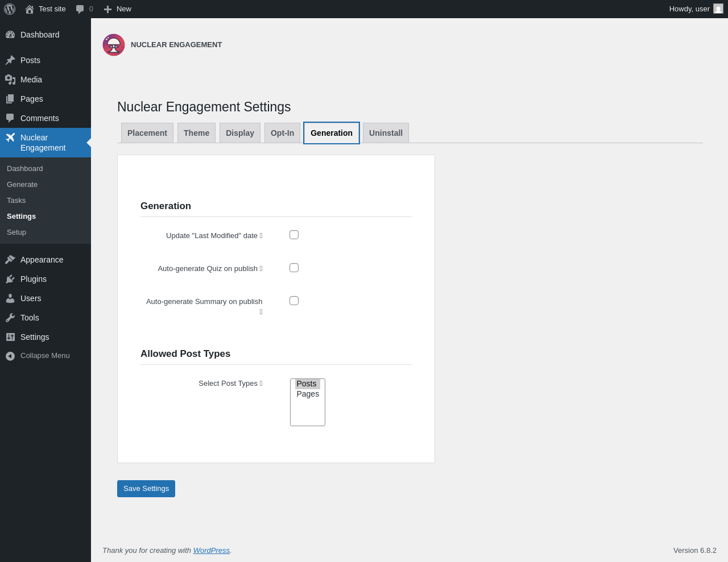Switch to the Placement tab
Image resolution: width=728 pixels, height=562 pixels.
(x=147, y=133)
